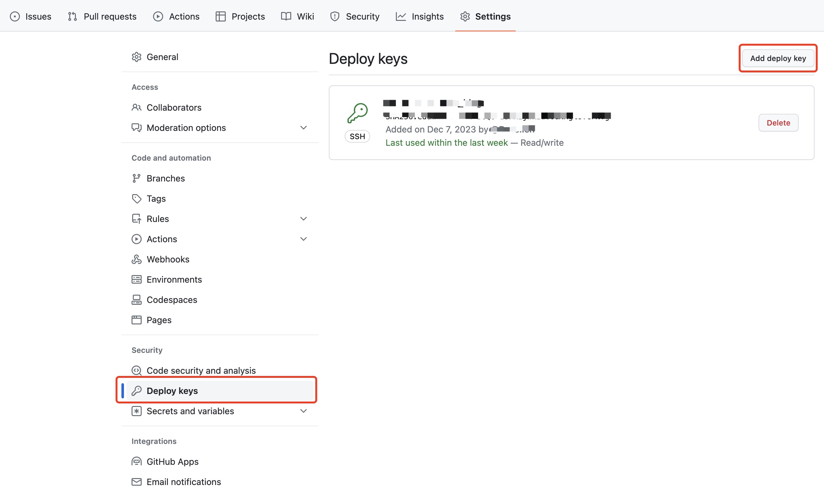Screen dimensions: 824x504
Task: Click the Webhooks icon in sidebar
Action: tap(136, 259)
